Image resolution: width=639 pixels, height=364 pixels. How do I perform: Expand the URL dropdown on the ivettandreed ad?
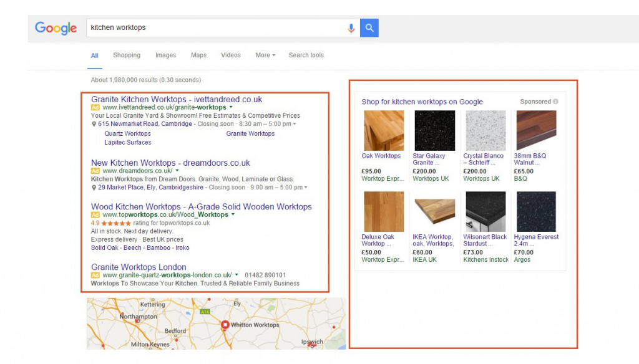point(232,107)
